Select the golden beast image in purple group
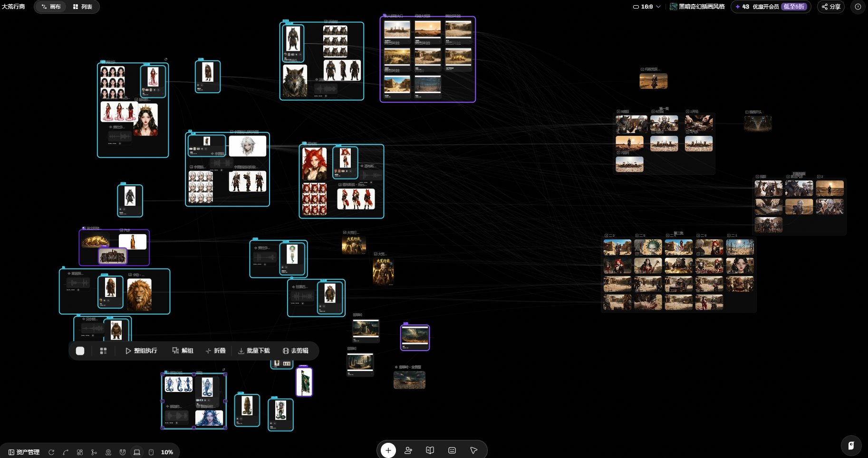868x458 pixels. 95,241
